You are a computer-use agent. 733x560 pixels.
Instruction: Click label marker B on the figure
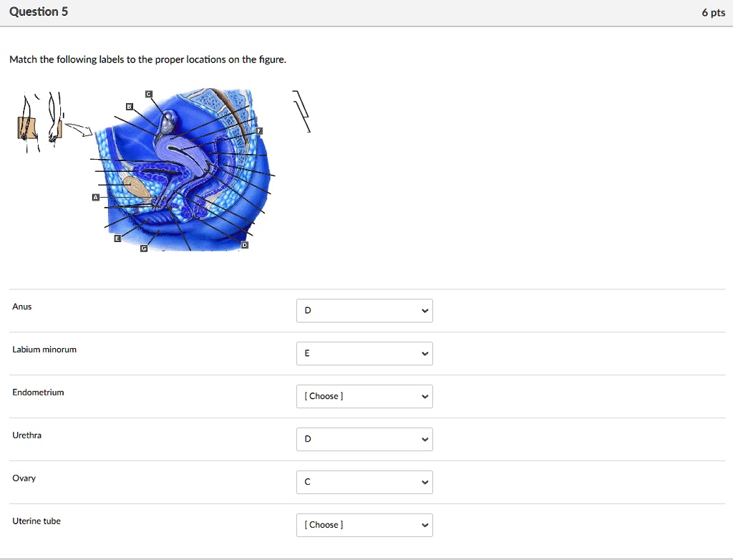129,106
